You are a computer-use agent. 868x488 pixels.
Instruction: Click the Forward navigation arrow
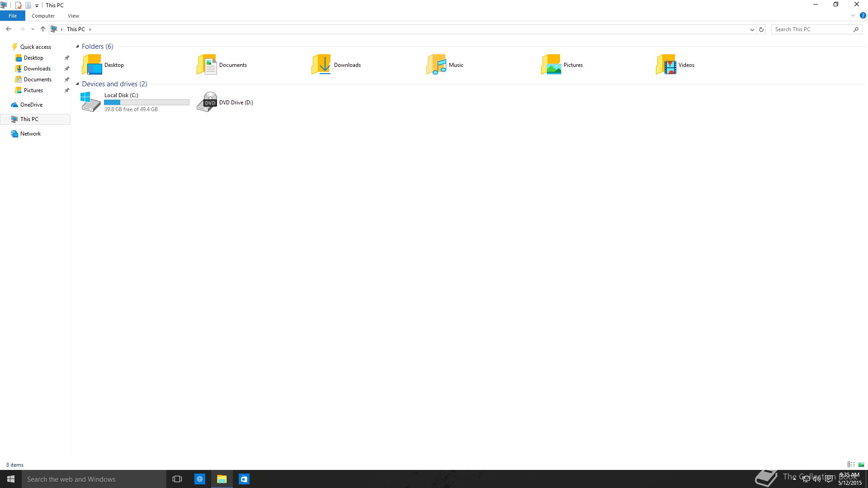(x=22, y=29)
